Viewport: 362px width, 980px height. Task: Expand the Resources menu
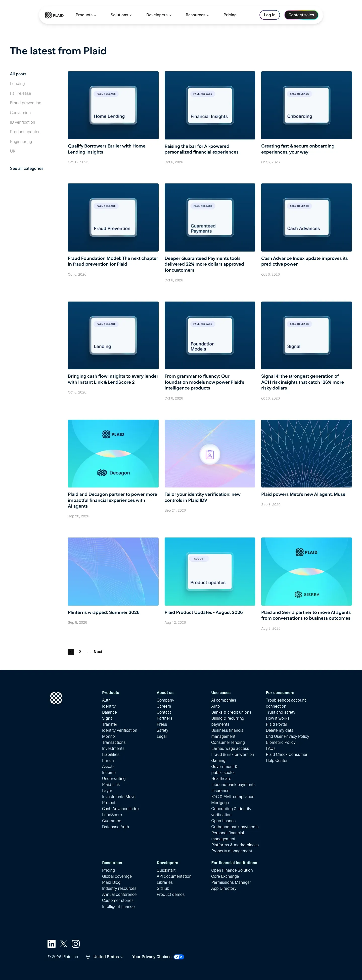(197, 15)
